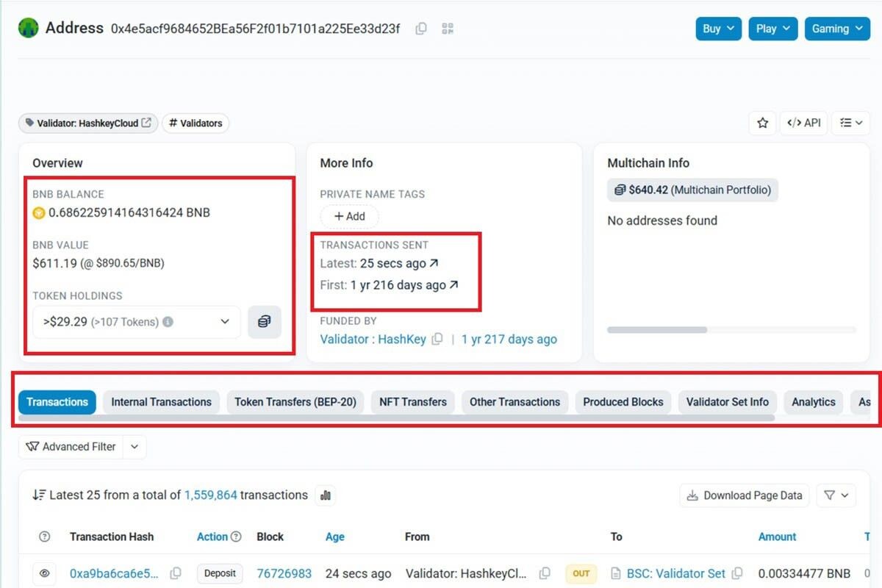Preview the Deposit transaction with the eye icon

point(44,573)
